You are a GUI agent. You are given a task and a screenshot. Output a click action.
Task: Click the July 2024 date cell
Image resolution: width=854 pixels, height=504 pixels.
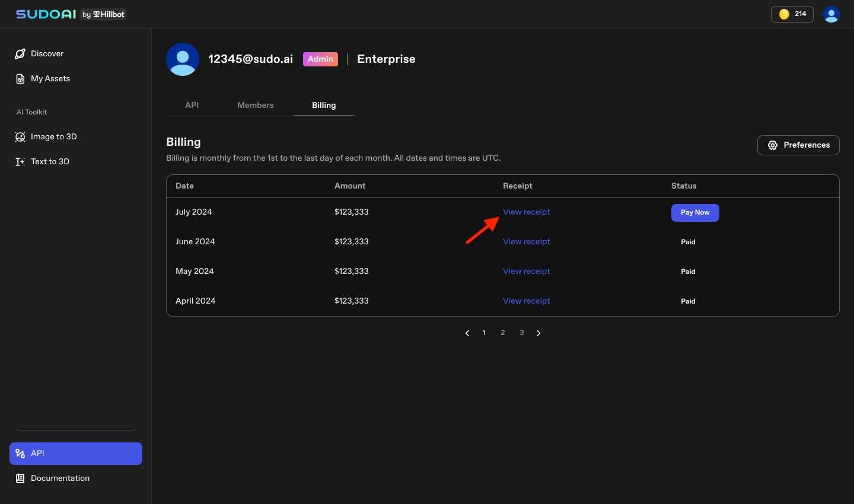tap(194, 212)
